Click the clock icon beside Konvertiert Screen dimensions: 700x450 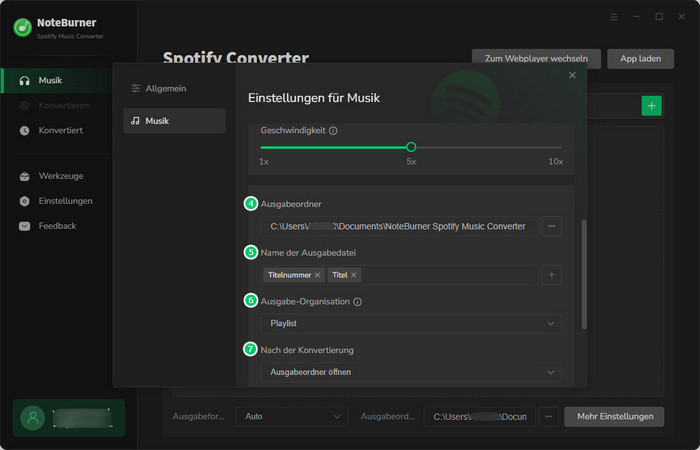pyautogui.click(x=25, y=130)
